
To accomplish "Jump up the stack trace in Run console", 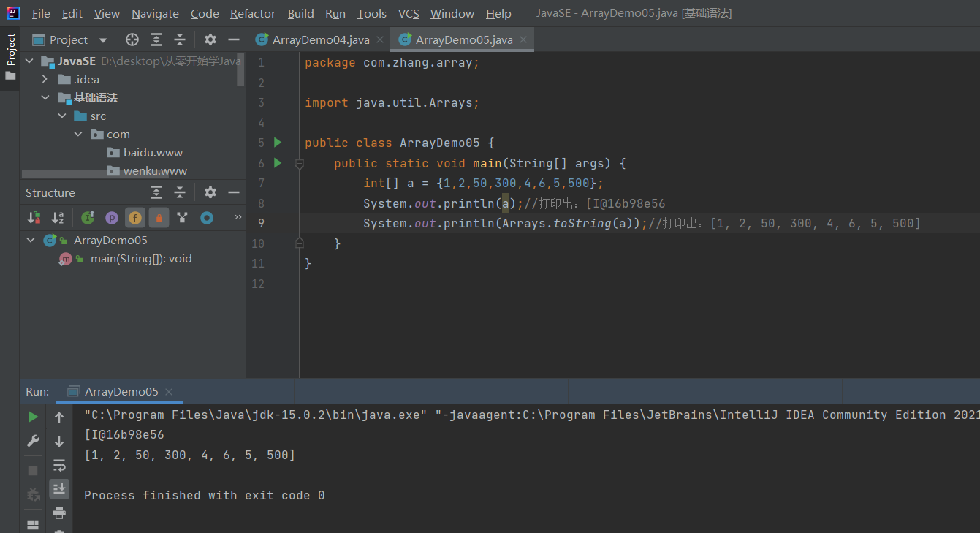I will coord(59,417).
